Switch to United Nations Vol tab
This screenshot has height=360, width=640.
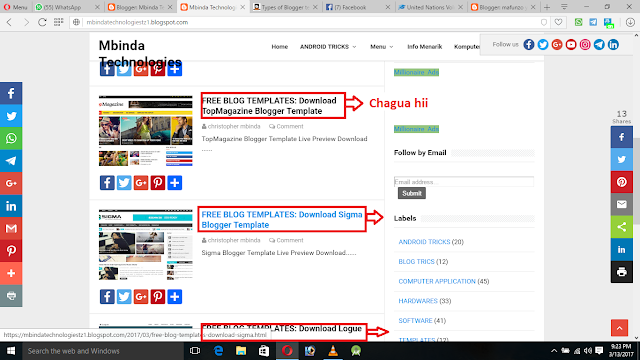(431, 7)
